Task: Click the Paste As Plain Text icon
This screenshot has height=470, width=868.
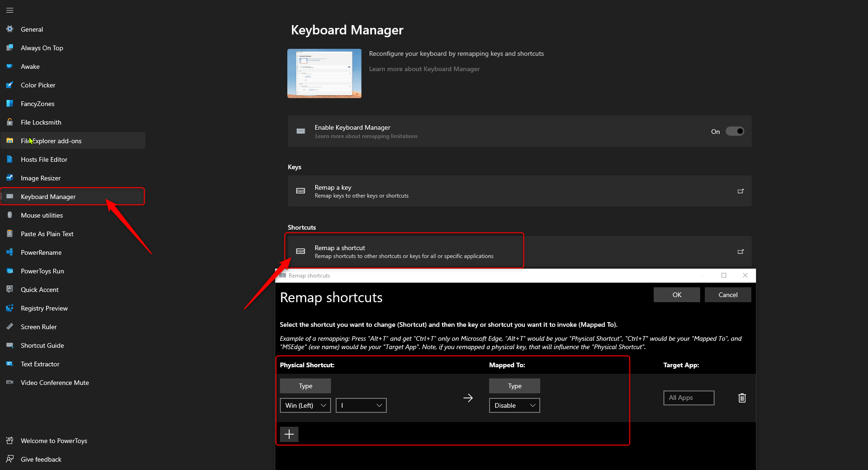Action: point(10,233)
